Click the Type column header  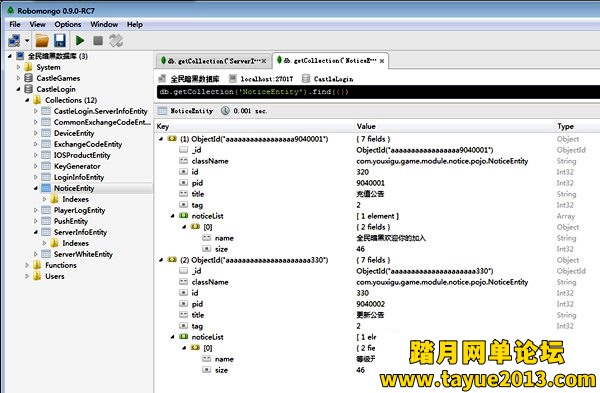565,126
